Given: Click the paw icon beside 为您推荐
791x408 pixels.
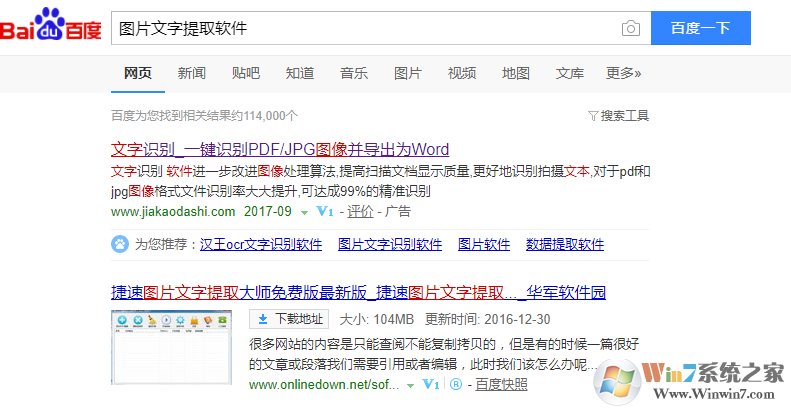Looking at the screenshot, I should pos(119,244).
